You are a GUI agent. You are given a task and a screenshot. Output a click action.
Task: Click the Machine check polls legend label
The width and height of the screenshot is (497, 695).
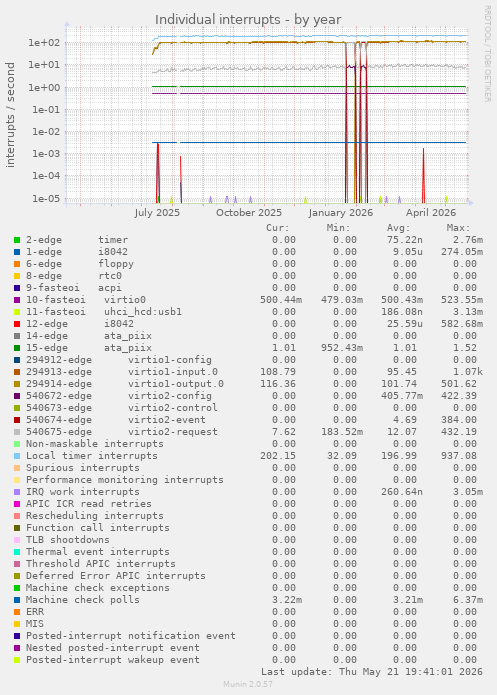pyautogui.click(x=82, y=600)
